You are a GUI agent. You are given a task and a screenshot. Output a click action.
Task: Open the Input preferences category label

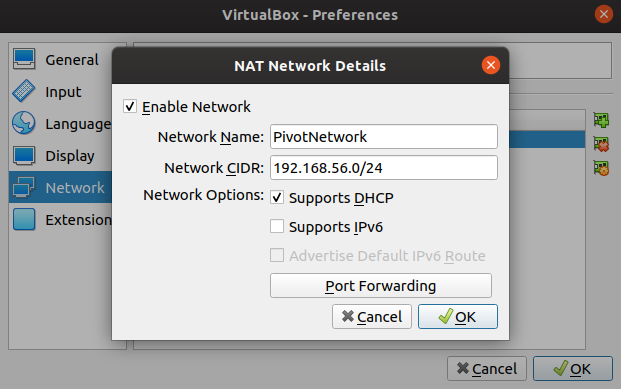click(x=63, y=92)
